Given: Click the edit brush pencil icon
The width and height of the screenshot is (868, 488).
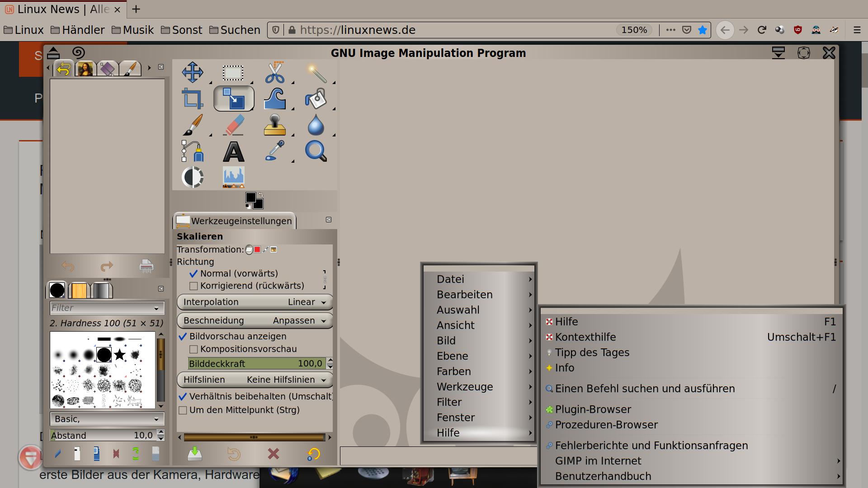Looking at the screenshot, I should [x=57, y=453].
